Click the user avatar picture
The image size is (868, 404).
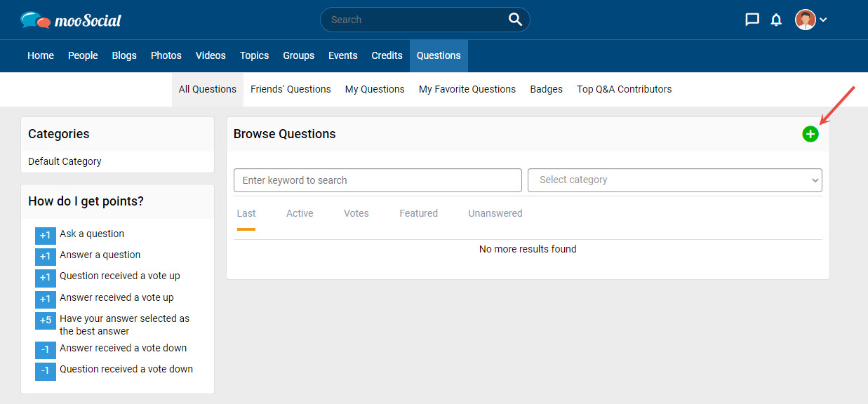pos(806,20)
